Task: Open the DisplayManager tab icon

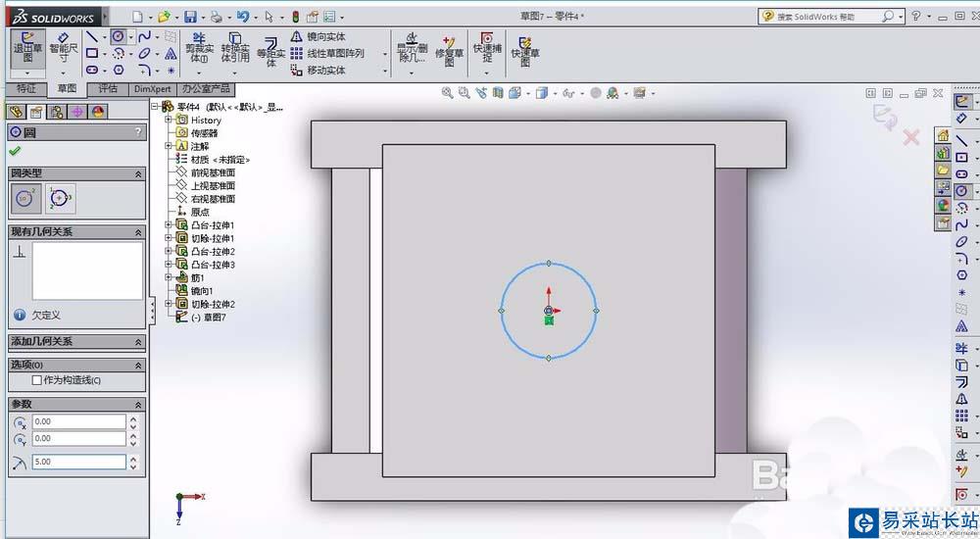Action: click(x=98, y=112)
